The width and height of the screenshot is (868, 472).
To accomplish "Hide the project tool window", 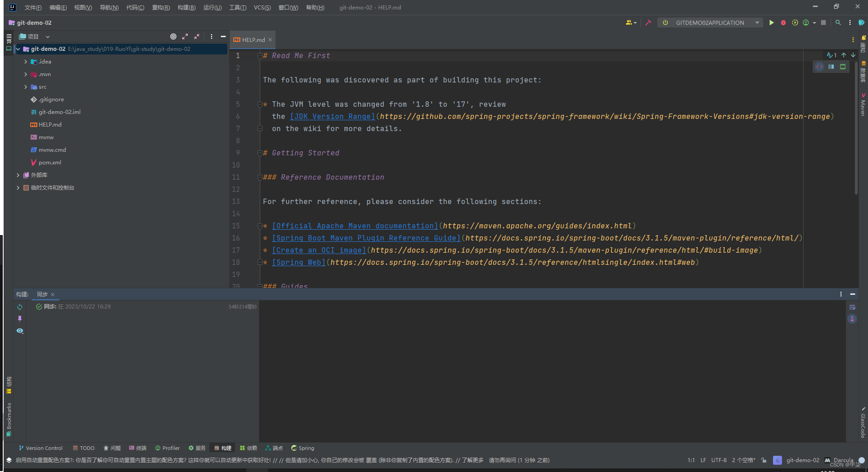I will click(x=223, y=36).
